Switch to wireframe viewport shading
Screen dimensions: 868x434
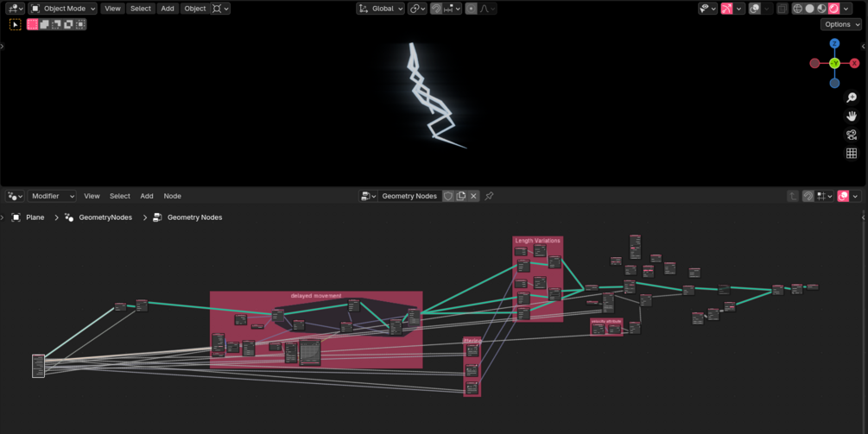coord(798,9)
